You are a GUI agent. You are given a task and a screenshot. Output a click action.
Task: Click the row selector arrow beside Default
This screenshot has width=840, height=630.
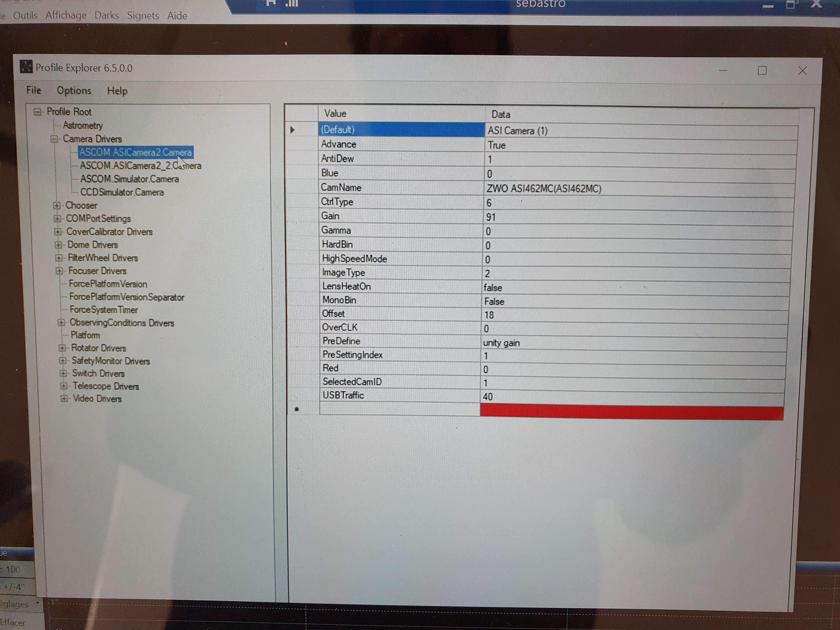point(292,130)
